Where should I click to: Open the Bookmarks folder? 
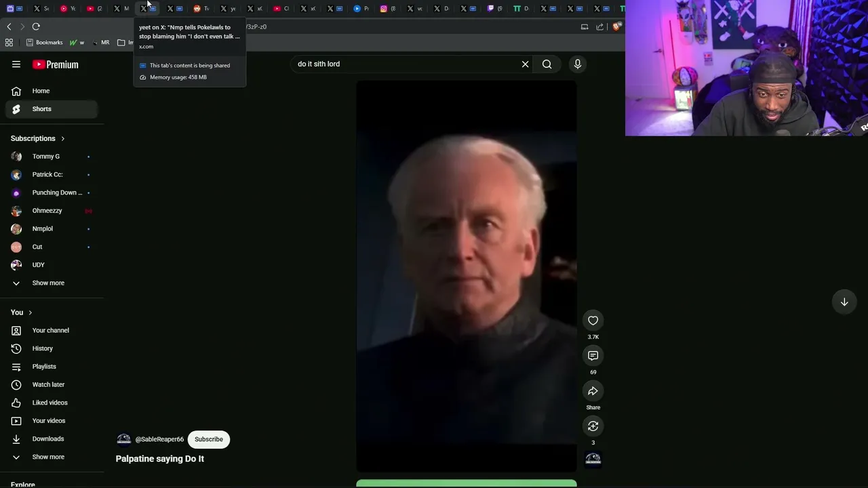click(x=44, y=43)
